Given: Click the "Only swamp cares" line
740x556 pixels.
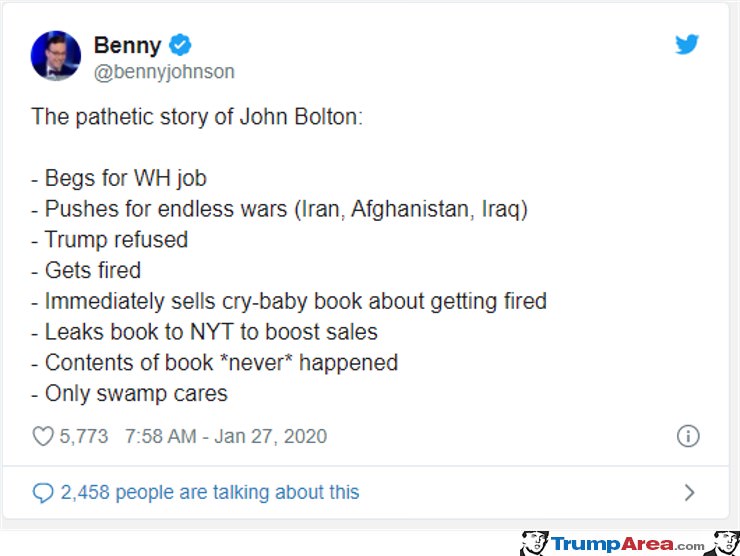Looking at the screenshot, I should click(129, 394).
